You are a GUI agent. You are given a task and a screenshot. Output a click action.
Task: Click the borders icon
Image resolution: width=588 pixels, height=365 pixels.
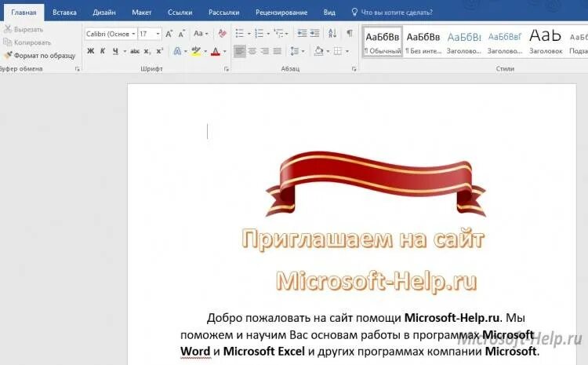pyautogui.click(x=338, y=51)
